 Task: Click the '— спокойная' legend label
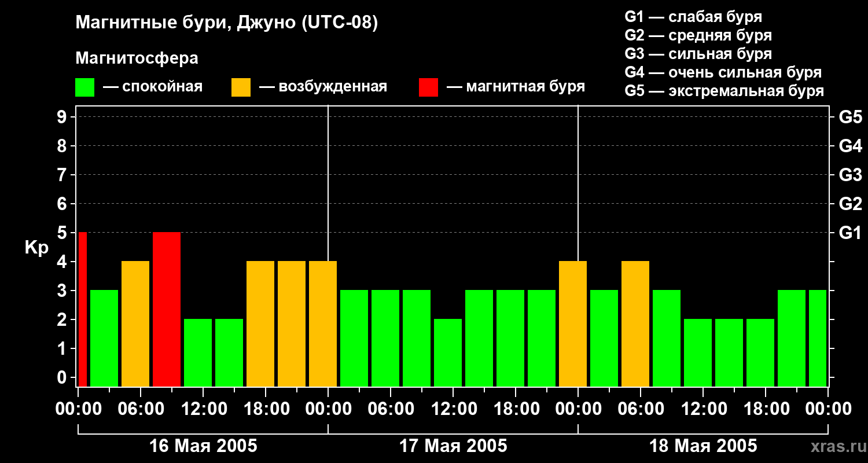click(153, 87)
